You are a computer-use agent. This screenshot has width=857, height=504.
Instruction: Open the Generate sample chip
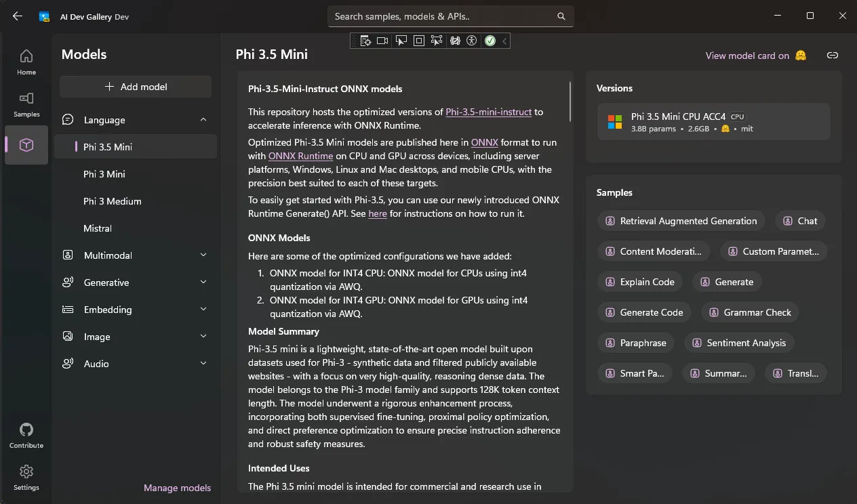coord(727,282)
